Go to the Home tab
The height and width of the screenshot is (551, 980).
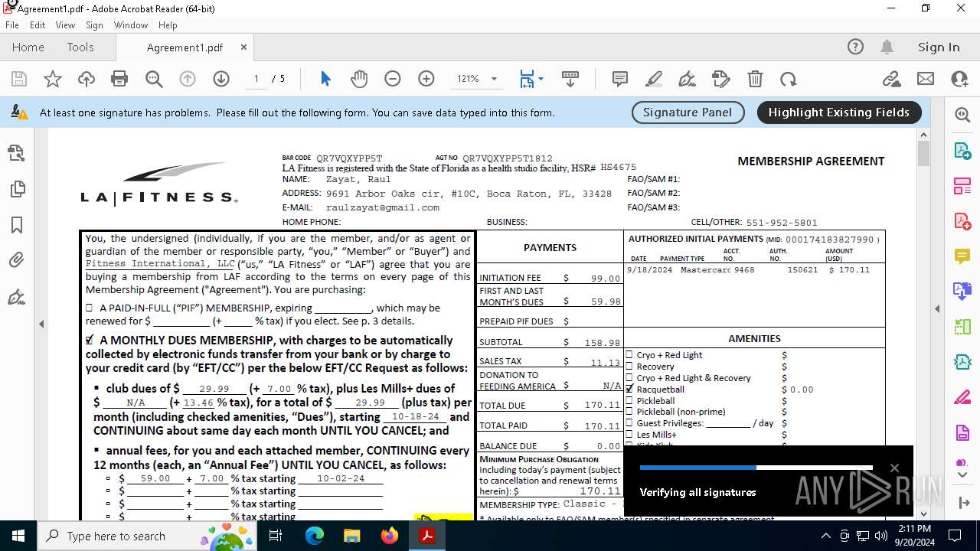28,47
